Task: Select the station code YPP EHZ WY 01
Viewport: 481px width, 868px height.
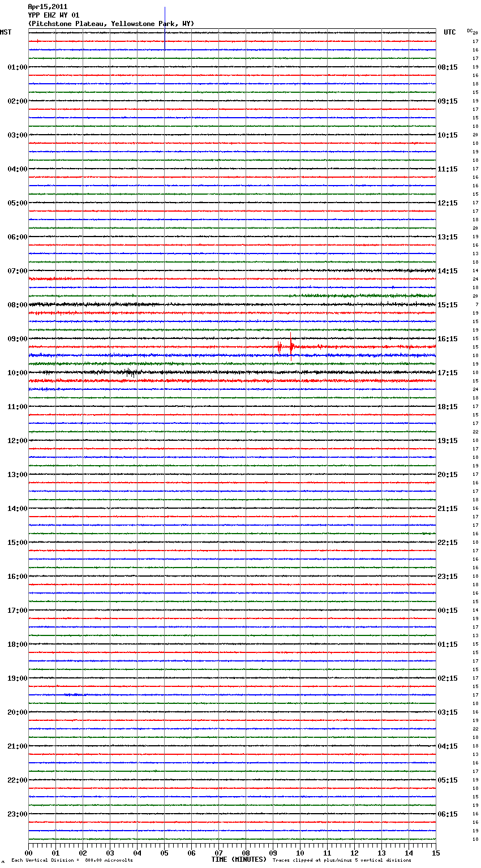Action: [x=54, y=15]
